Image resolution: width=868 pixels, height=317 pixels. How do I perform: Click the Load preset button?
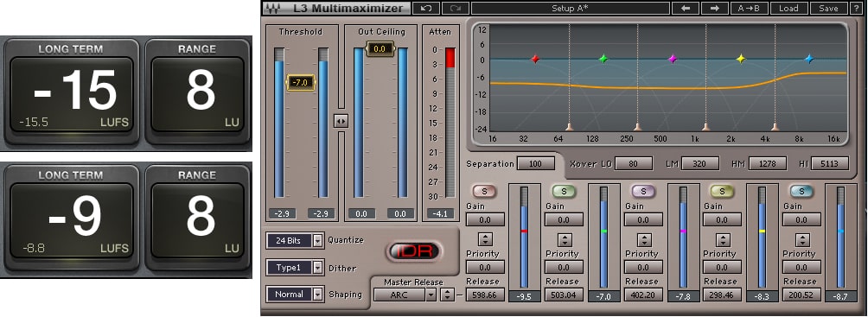[x=788, y=9]
